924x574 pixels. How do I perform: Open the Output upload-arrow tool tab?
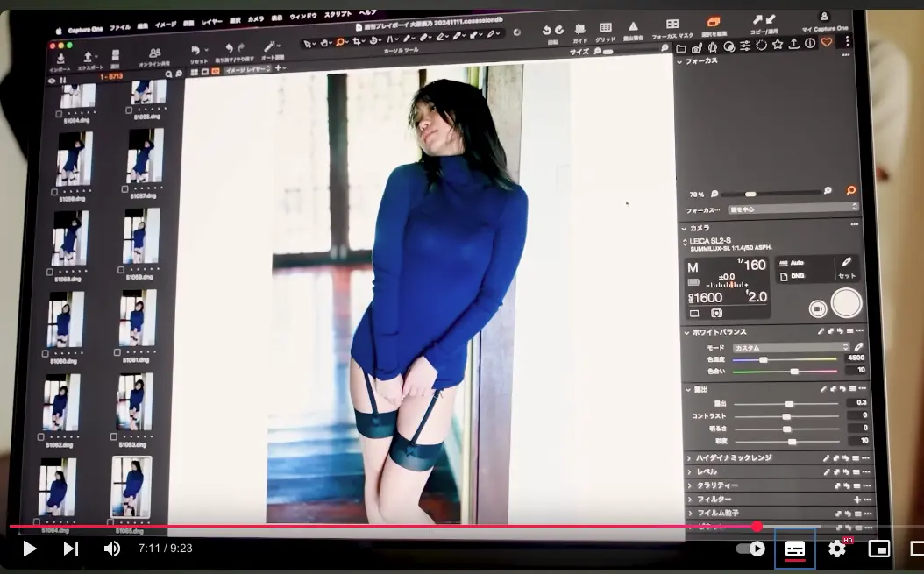pos(793,44)
